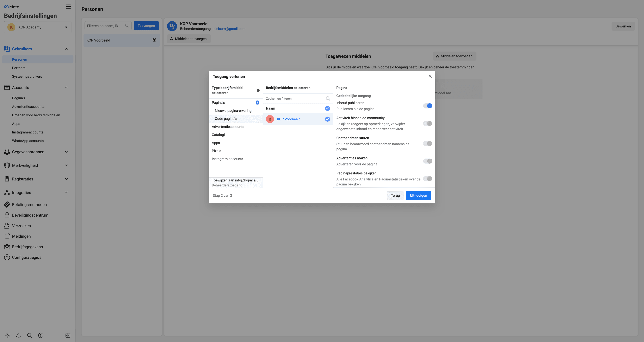644x342 pixels.
Task: Click the Zoeken en filteren field
Action: click(x=298, y=99)
